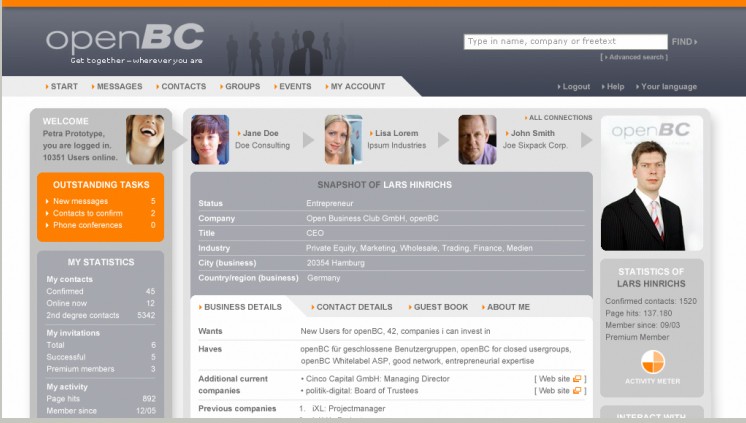The height and width of the screenshot is (423, 746).
Task: Click the Logout link
Action: click(574, 87)
